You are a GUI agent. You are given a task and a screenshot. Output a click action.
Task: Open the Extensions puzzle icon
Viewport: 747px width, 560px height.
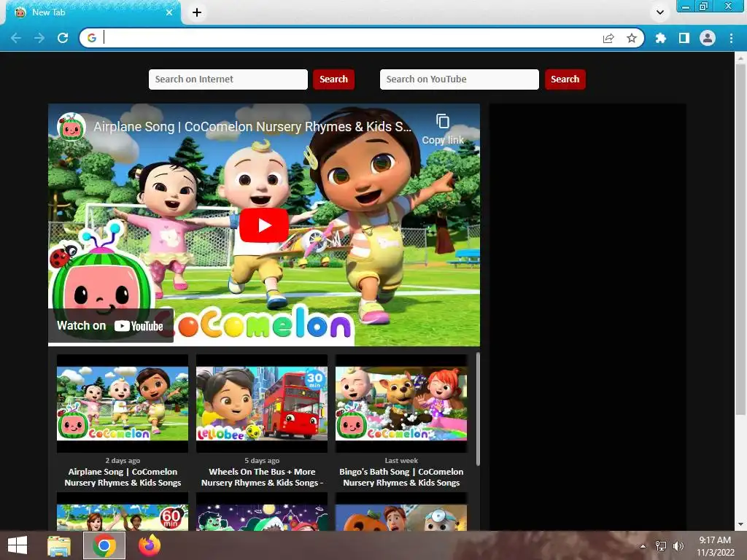click(660, 38)
